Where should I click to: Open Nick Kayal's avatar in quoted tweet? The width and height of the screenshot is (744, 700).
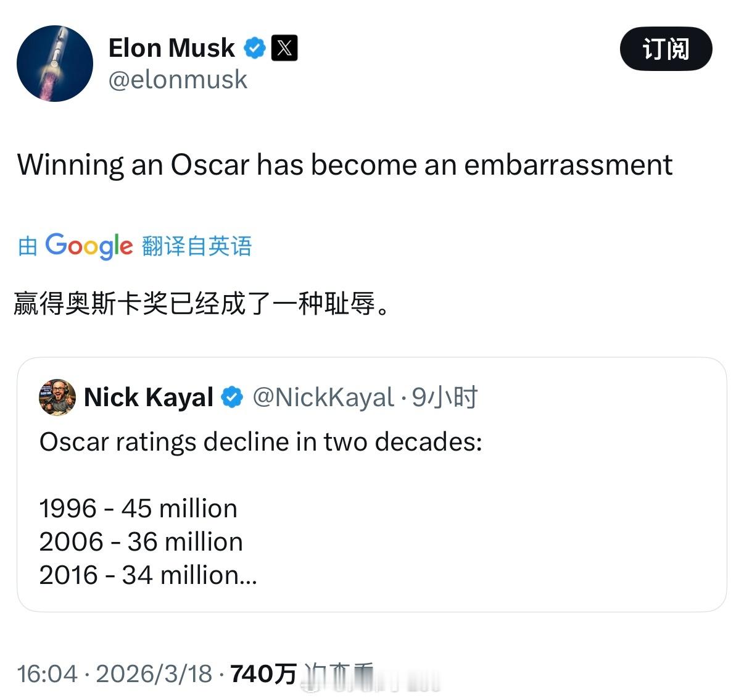[57, 397]
